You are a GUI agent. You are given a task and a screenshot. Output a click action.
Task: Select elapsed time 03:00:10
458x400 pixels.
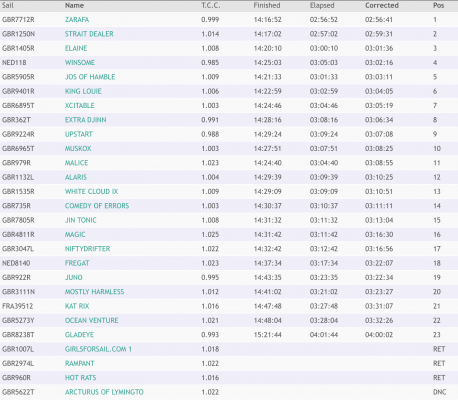pos(324,48)
